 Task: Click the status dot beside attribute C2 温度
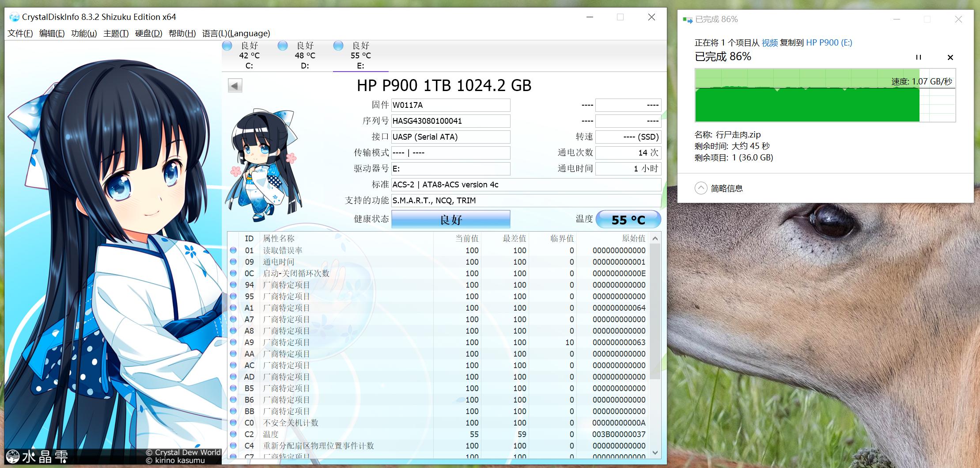[x=235, y=434]
